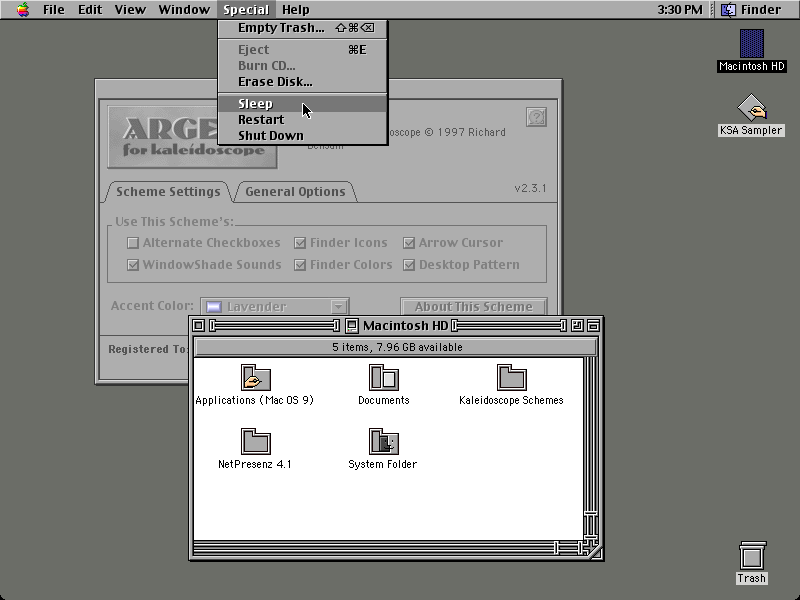This screenshot has height=600, width=800.
Task: Open the Accent Color Lavender dropdown
Action: (x=275, y=307)
